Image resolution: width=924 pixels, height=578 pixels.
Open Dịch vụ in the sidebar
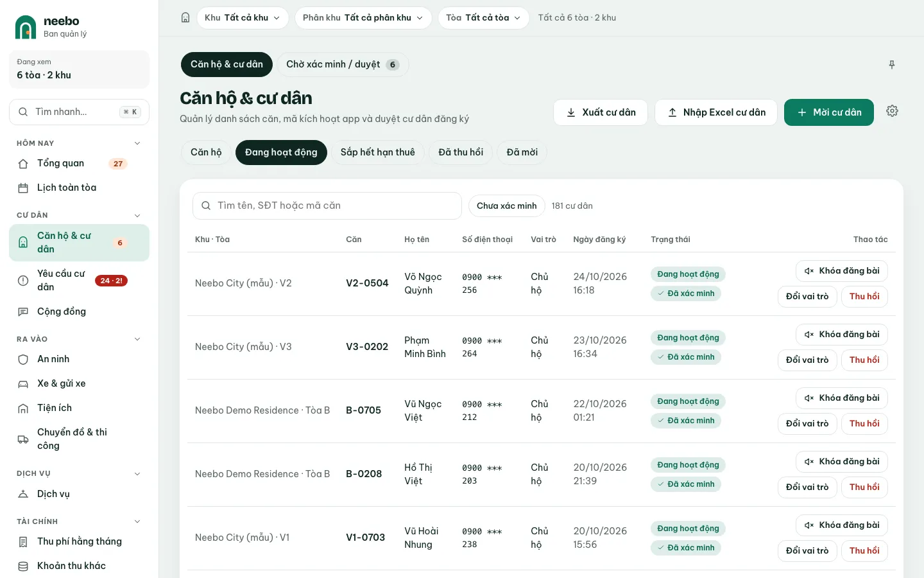(x=79, y=495)
